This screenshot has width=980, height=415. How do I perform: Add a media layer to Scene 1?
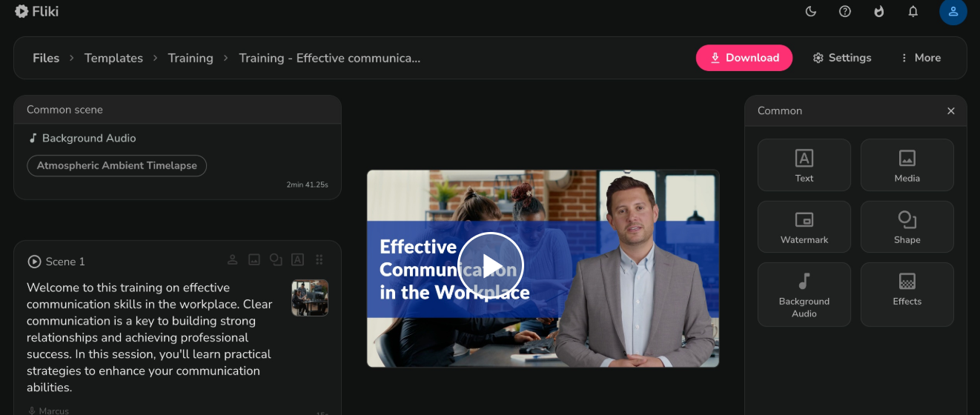(254, 259)
